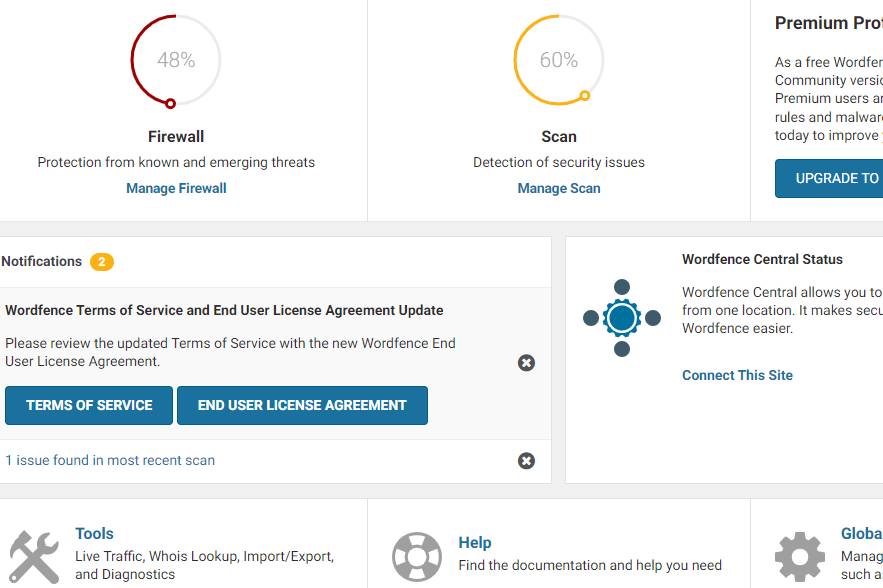This screenshot has height=588, width=883.
Task: Open the Help heading link
Action: (x=475, y=542)
